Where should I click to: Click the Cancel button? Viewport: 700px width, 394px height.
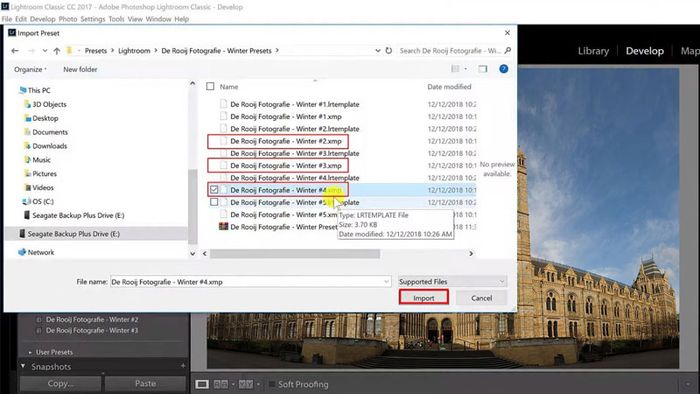482,298
